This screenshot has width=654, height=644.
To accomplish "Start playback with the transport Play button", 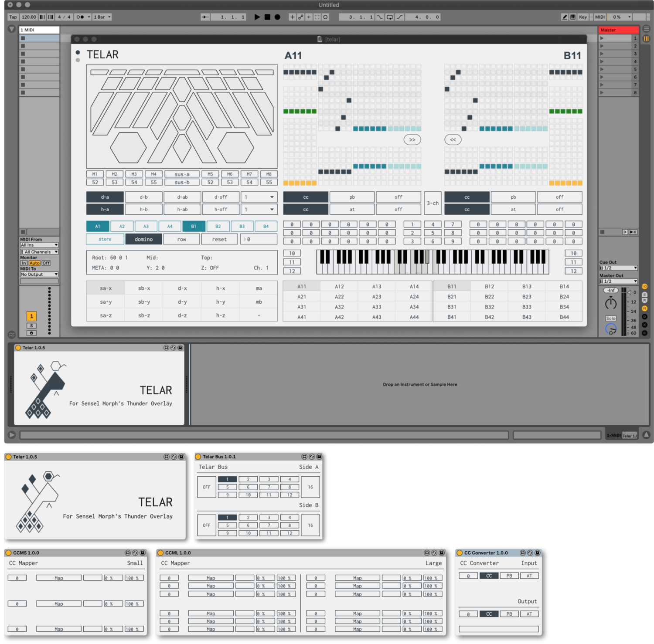I will pos(257,17).
